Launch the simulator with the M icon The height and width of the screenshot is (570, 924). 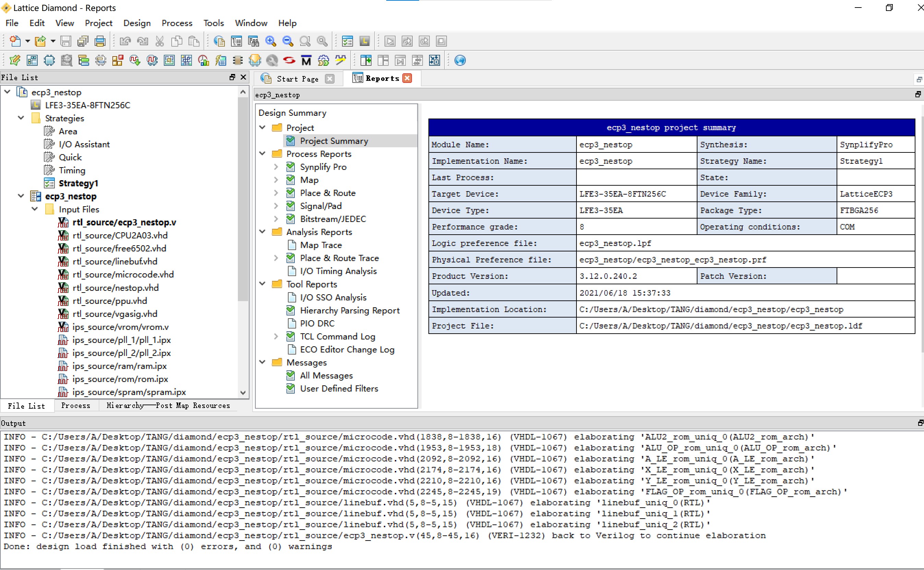click(x=306, y=60)
